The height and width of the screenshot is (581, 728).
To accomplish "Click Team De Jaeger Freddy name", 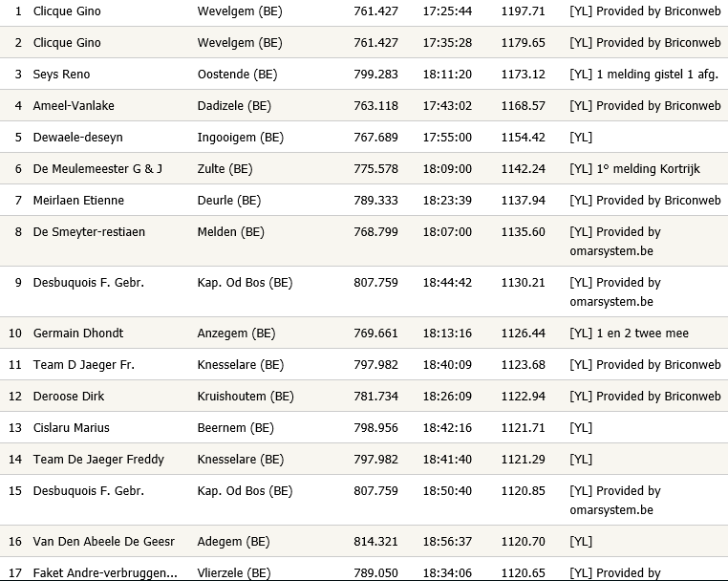I will pos(98,460).
